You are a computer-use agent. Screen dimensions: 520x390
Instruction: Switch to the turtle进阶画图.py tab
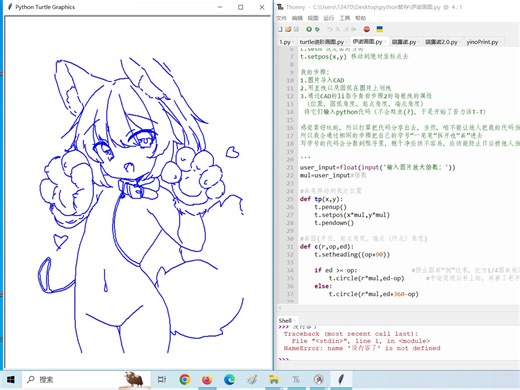click(322, 42)
